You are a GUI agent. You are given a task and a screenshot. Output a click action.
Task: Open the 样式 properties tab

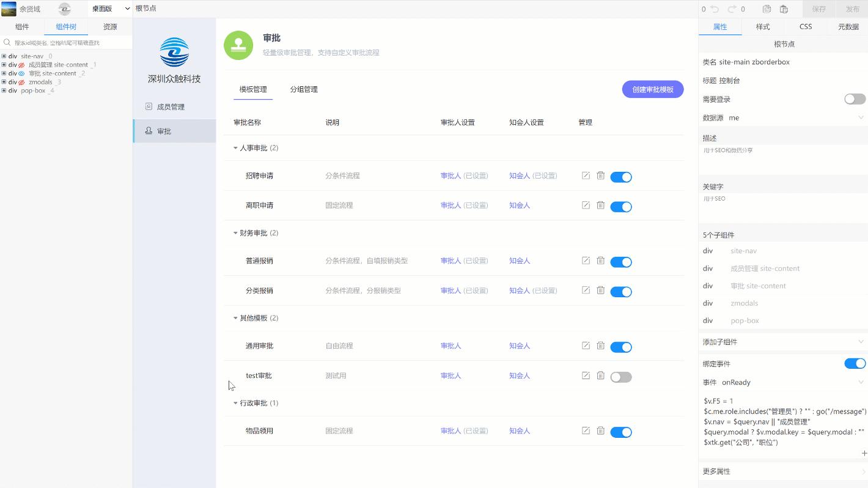763,27
